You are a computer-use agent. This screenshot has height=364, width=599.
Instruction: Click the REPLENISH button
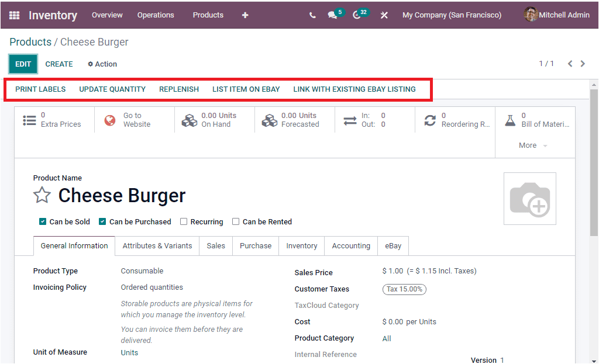pos(179,89)
